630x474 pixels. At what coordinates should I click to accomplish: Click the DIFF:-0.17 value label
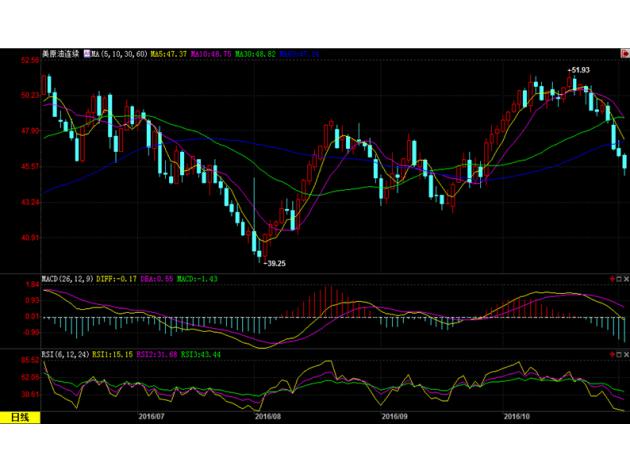point(117,278)
